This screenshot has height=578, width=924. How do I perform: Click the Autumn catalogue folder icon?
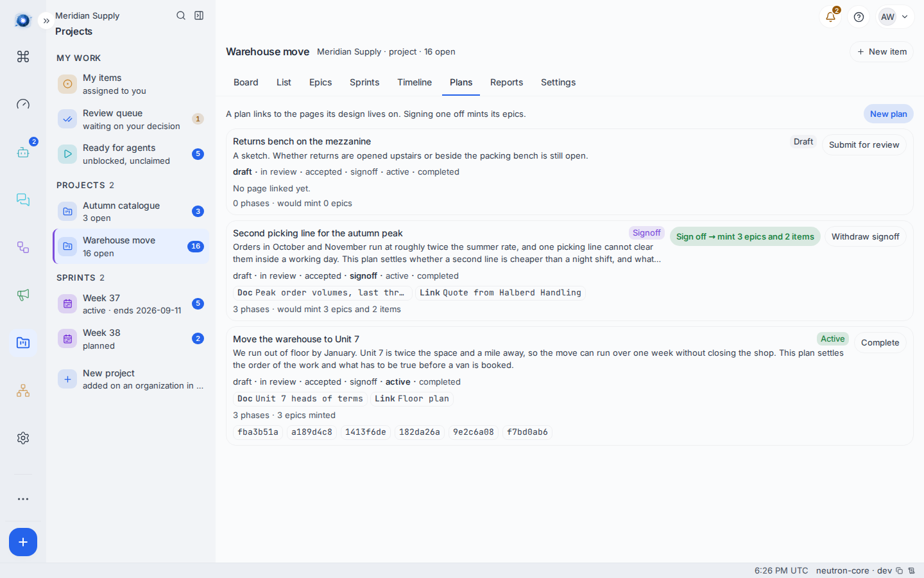[x=67, y=211]
